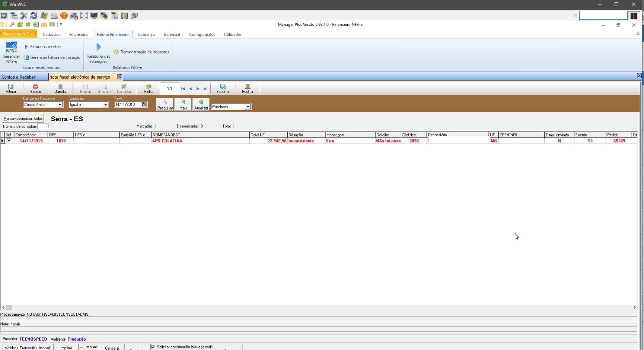Go to the last record arrow

[x=205, y=89]
